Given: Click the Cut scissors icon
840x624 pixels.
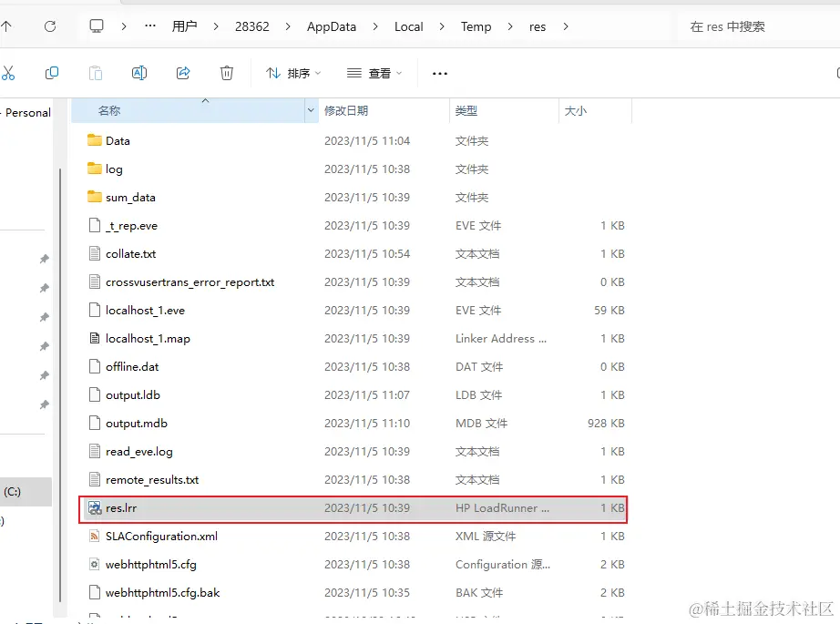Looking at the screenshot, I should click(x=8, y=73).
